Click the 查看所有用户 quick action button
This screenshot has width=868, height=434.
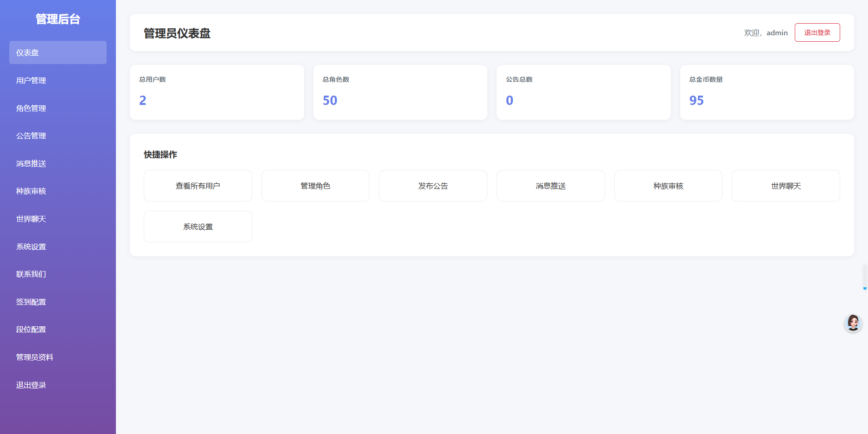(x=198, y=186)
